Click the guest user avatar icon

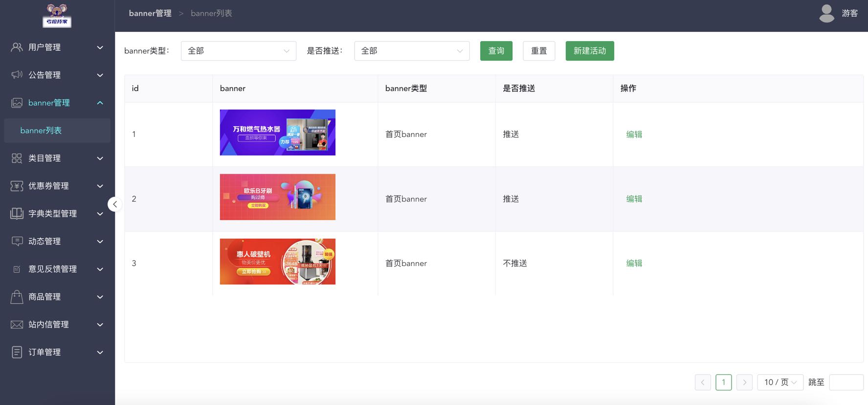826,13
